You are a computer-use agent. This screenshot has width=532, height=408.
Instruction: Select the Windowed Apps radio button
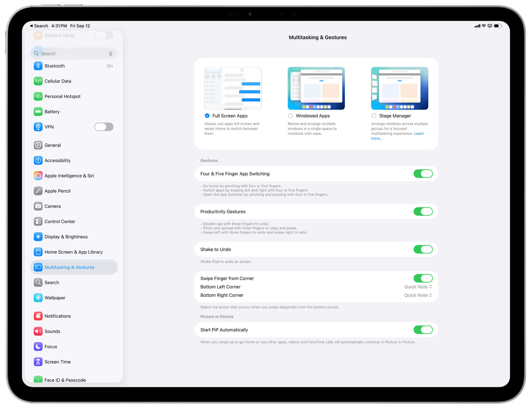[290, 116]
